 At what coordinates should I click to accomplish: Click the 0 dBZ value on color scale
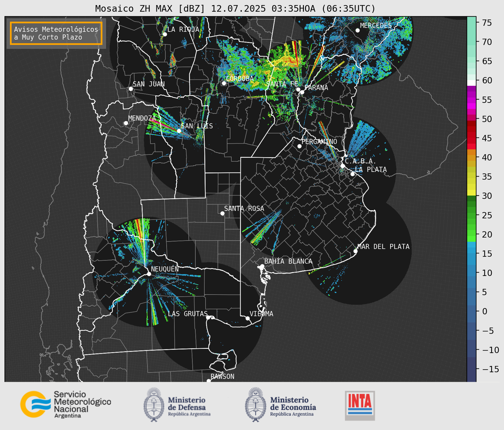(x=485, y=311)
